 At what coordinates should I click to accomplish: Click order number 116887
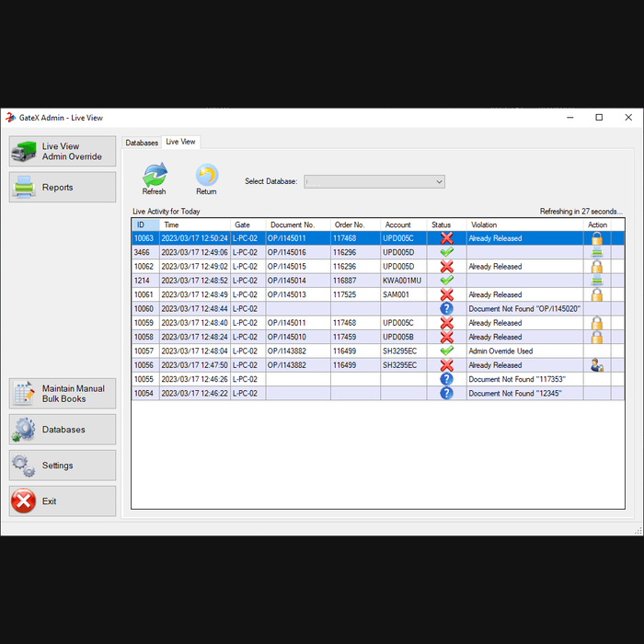[x=356, y=281]
